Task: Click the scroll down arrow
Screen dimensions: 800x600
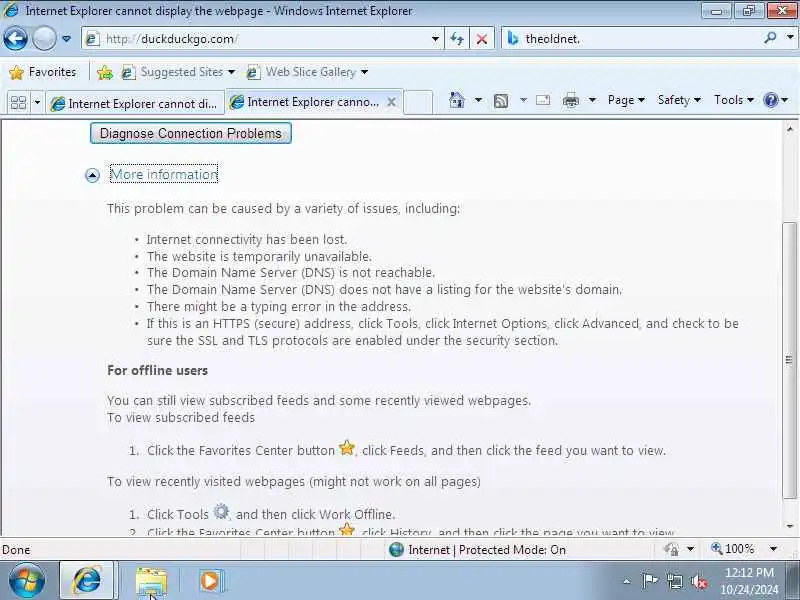Action: pyautogui.click(x=790, y=526)
